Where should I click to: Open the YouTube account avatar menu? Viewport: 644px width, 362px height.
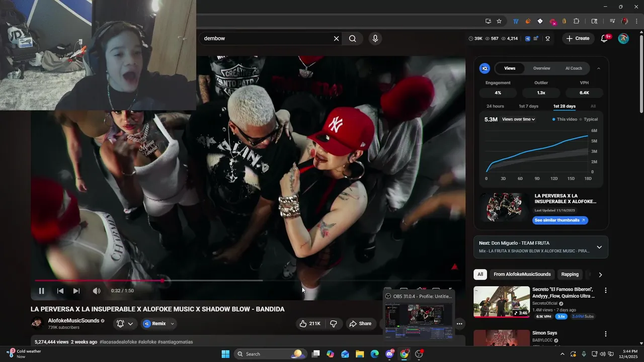pyautogui.click(x=623, y=38)
